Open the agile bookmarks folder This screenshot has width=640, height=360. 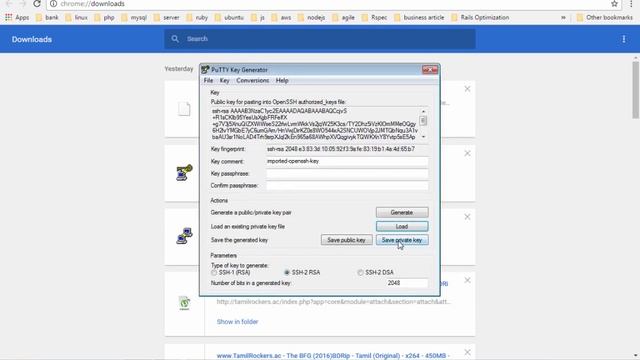343,18
